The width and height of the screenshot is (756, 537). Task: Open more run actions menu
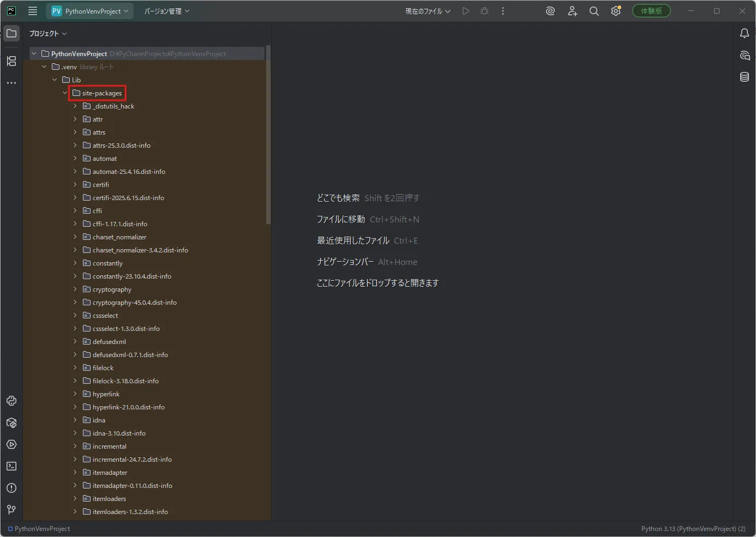[503, 11]
